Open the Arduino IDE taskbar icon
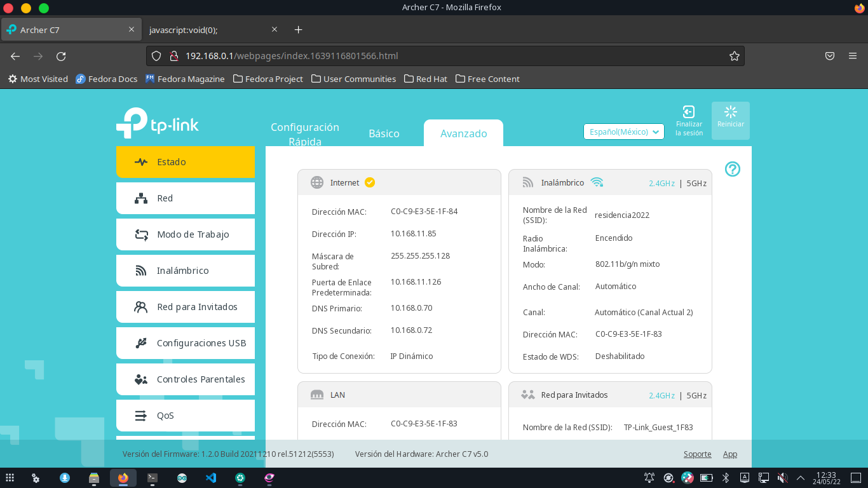Image resolution: width=868 pixels, height=488 pixels. pos(182,478)
